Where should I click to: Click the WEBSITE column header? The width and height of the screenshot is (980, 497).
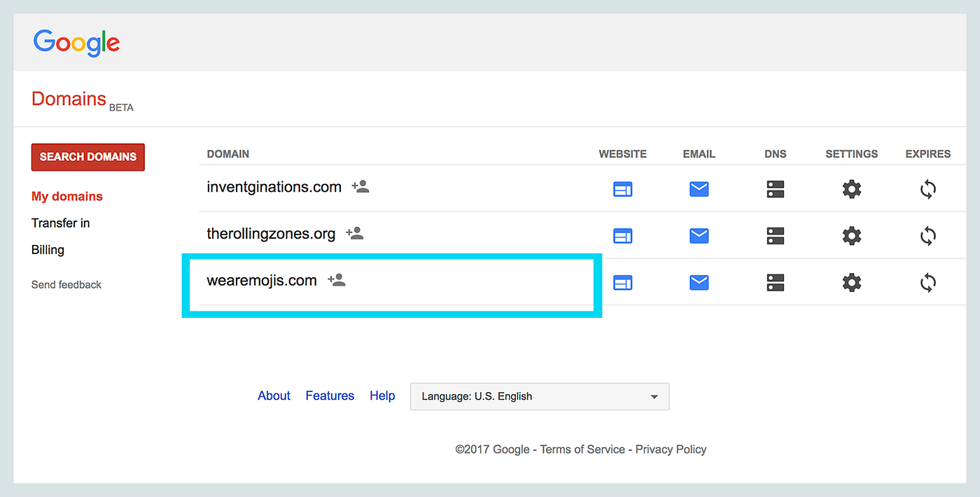coord(623,154)
